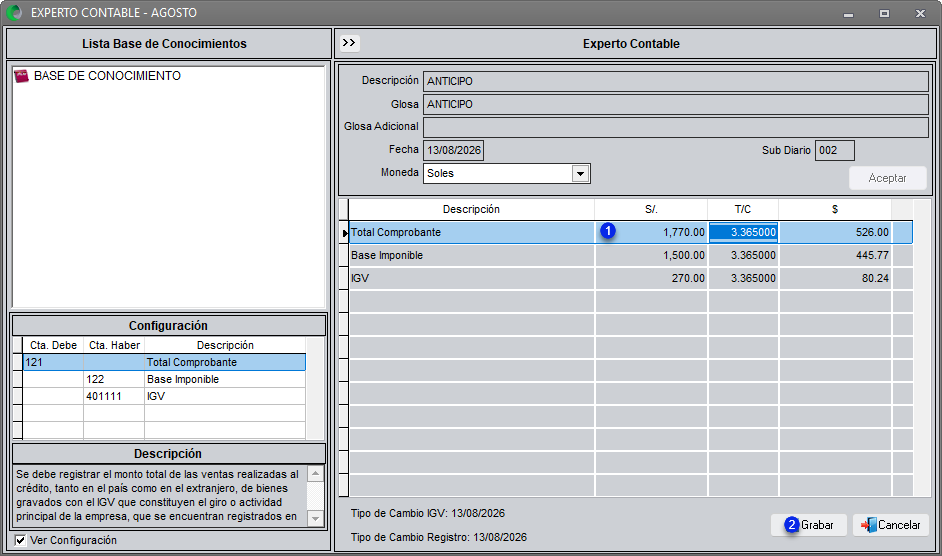Screen dimensions: 942x556
Task: Click the Fecha field 13/08/2026
Action: (x=454, y=150)
